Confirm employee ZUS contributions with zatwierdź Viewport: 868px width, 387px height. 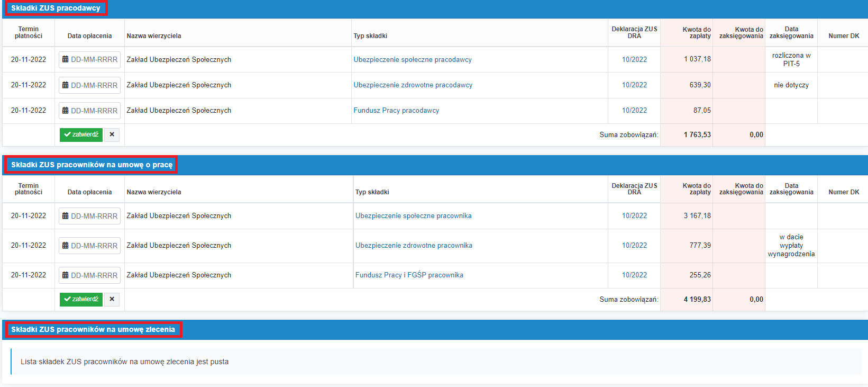[x=81, y=299]
